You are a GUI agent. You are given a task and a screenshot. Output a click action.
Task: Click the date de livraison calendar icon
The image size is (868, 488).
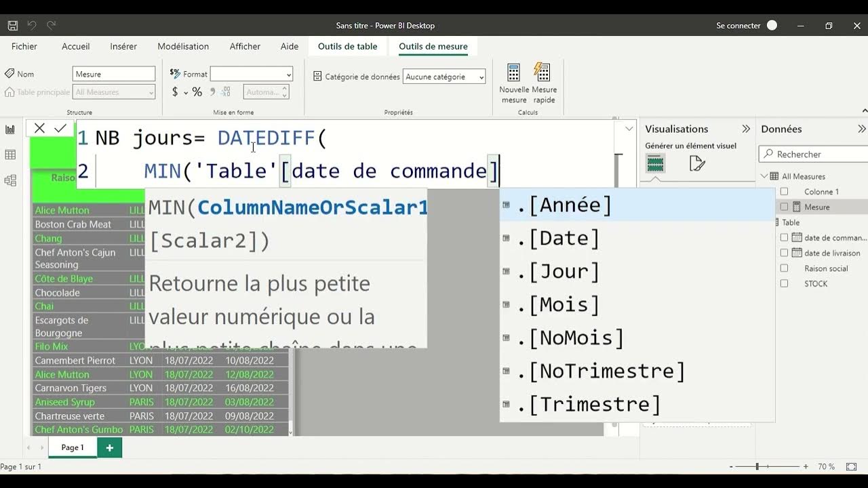(x=797, y=253)
